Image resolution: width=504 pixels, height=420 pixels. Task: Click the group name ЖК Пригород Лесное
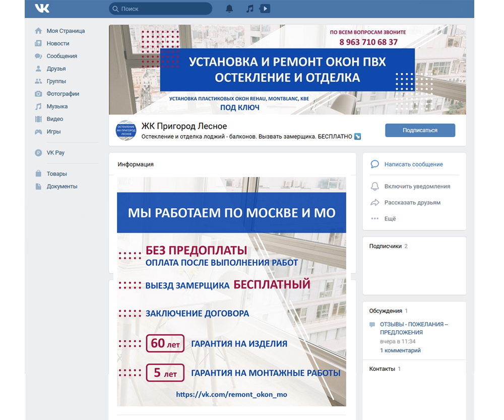click(184, 126)
